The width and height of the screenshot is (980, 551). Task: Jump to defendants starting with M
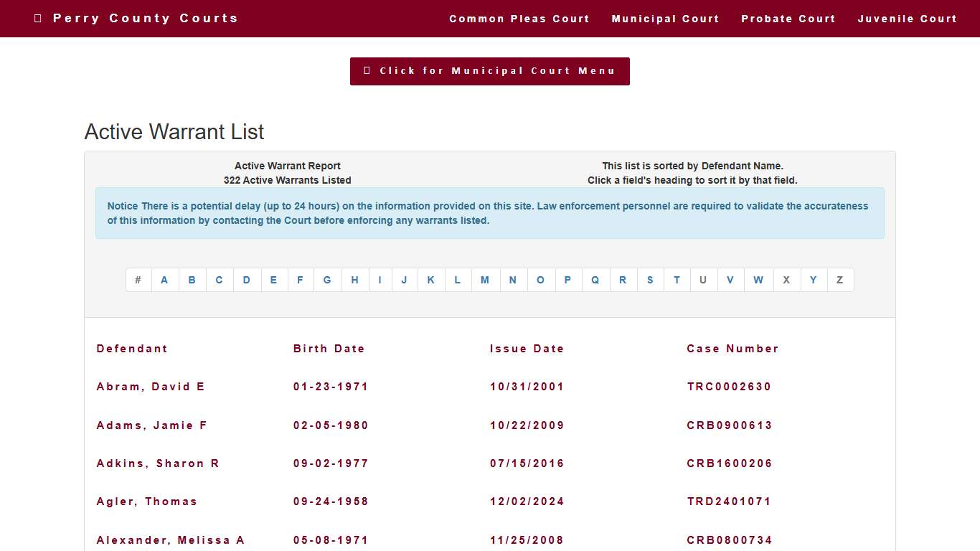click(485, 280)
